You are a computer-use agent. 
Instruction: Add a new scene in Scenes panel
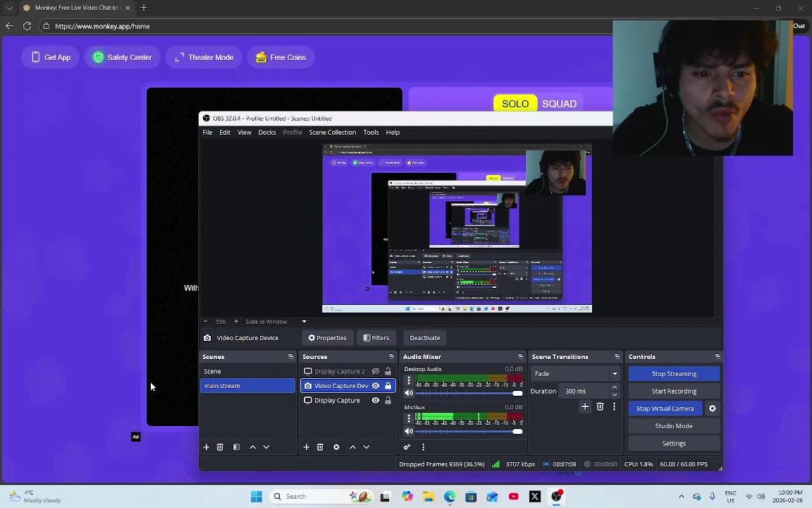click(206, 447)
